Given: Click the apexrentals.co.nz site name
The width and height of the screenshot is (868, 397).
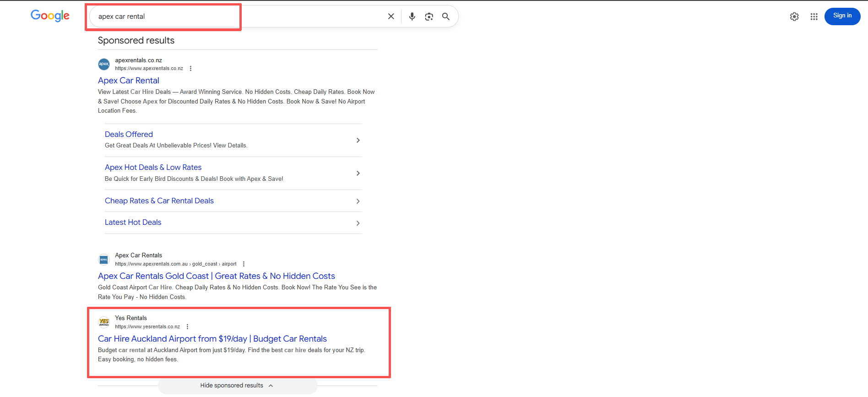Looking at the screenshot, I should click(x=138, y=60).
